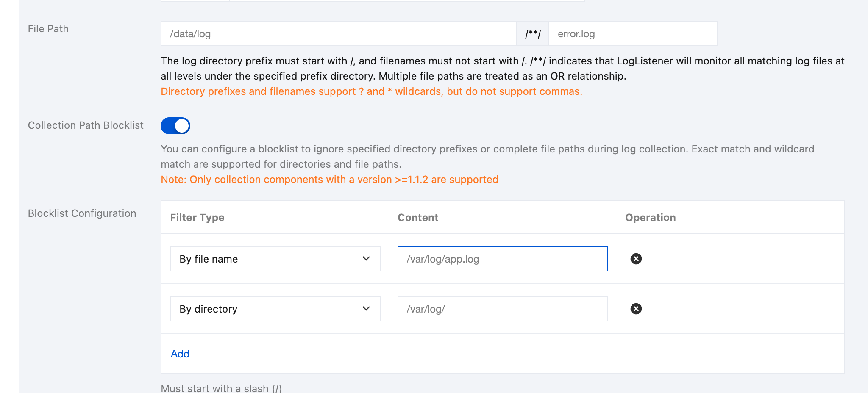Click the orange wildcard support note

pos(371,91)
